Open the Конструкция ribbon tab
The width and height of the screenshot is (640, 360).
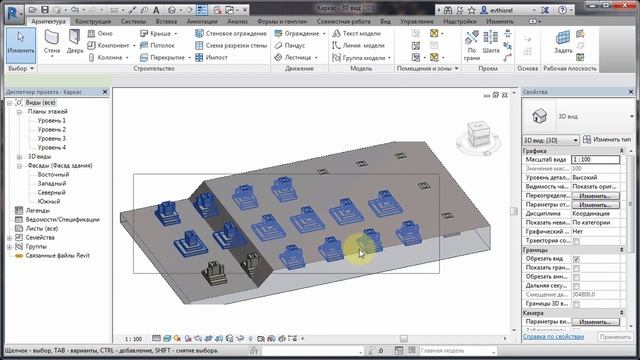93,21
